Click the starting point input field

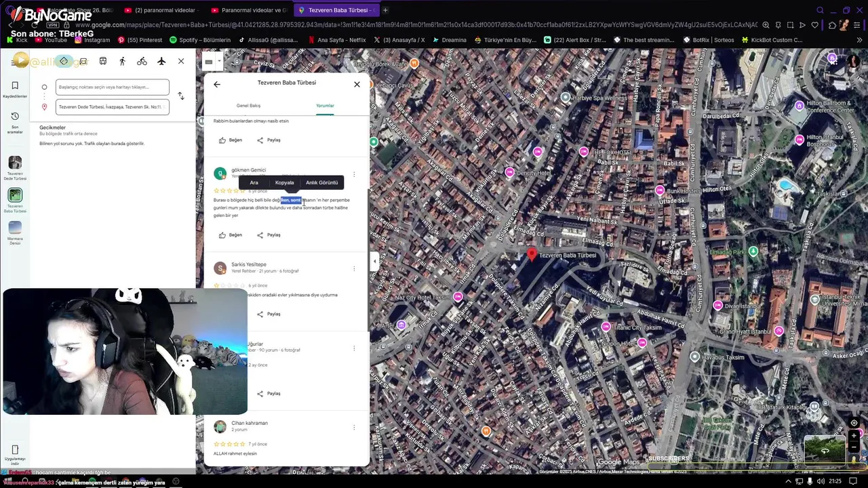pos(113,87)
